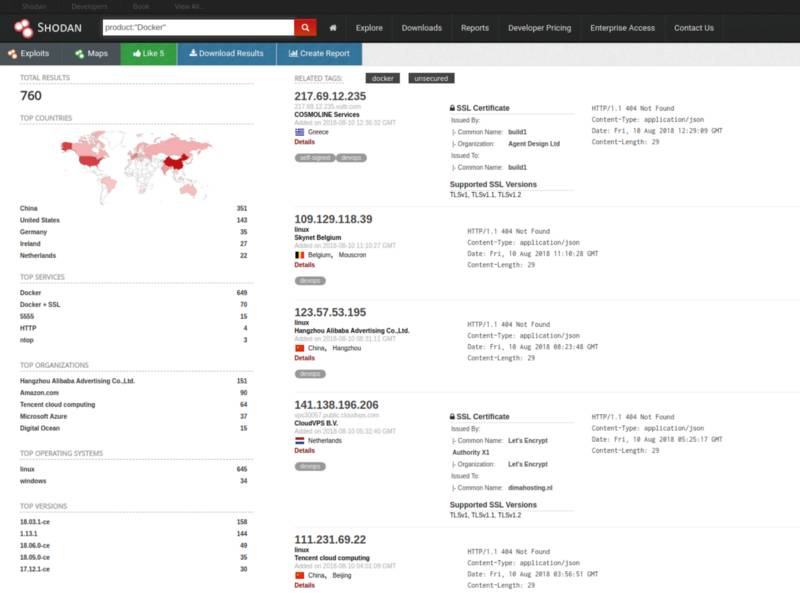Go to Enterprise Access

click(x=622, y=28)
